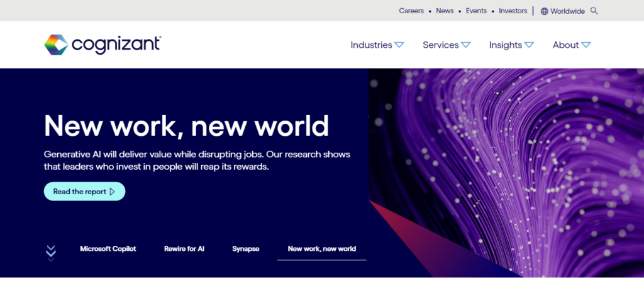Click play arrow in Read the report button
This screenshot has width=644, height=286.
tap(113, 192)
